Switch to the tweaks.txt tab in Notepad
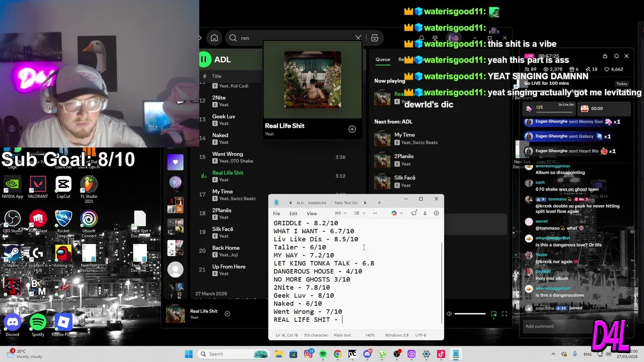644x362 pixels. coord(317,203)
